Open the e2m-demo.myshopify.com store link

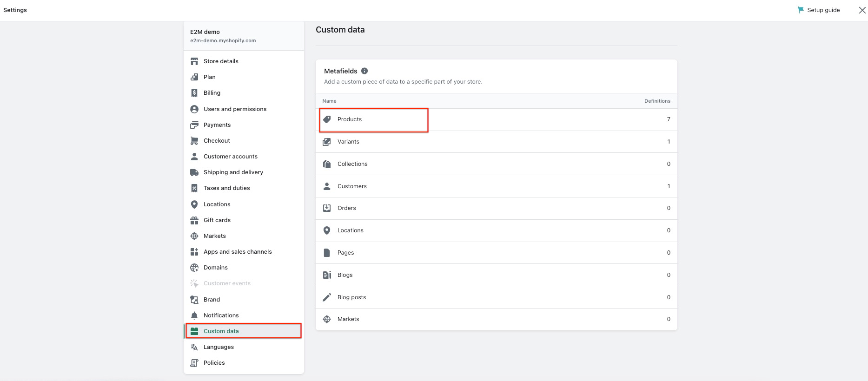223,41
